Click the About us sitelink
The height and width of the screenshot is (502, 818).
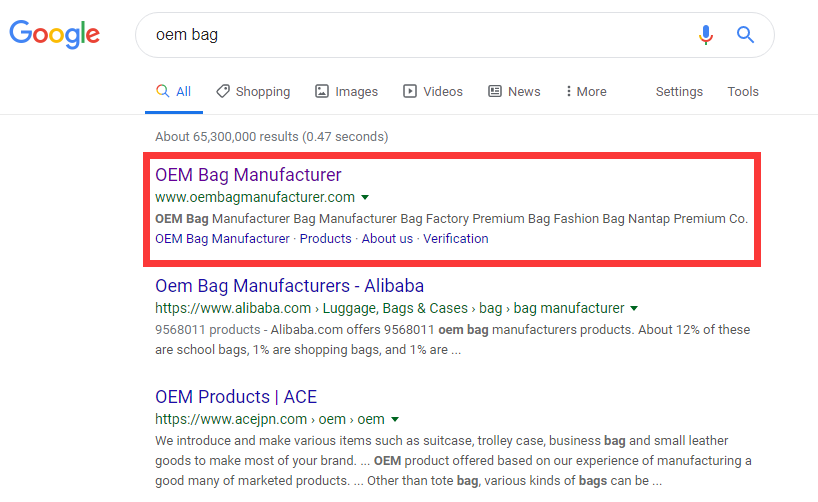(387, 238)
